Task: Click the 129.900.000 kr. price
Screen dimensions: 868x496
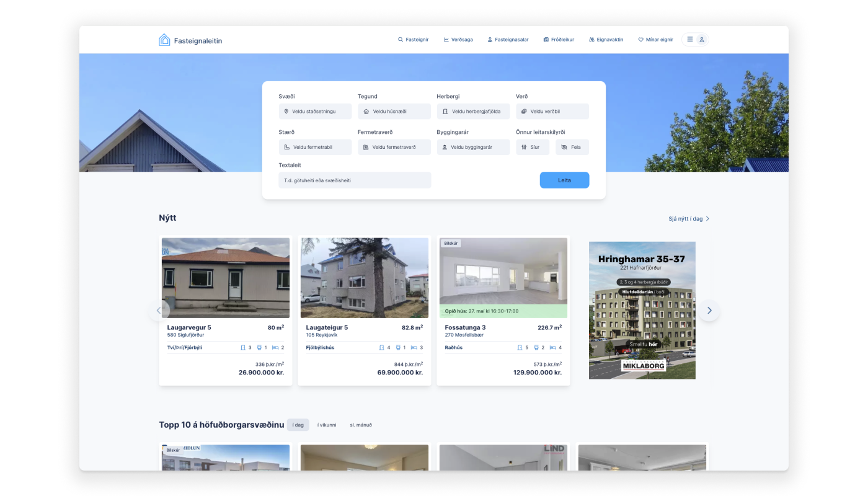Action: [538, 373]
